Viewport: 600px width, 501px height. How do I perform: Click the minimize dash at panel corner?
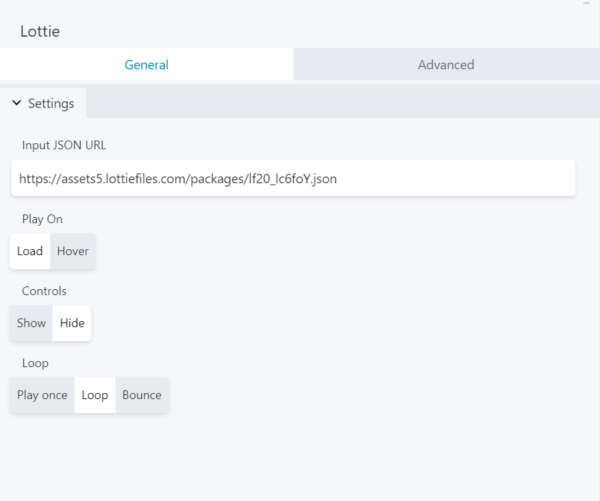[586, 3]
